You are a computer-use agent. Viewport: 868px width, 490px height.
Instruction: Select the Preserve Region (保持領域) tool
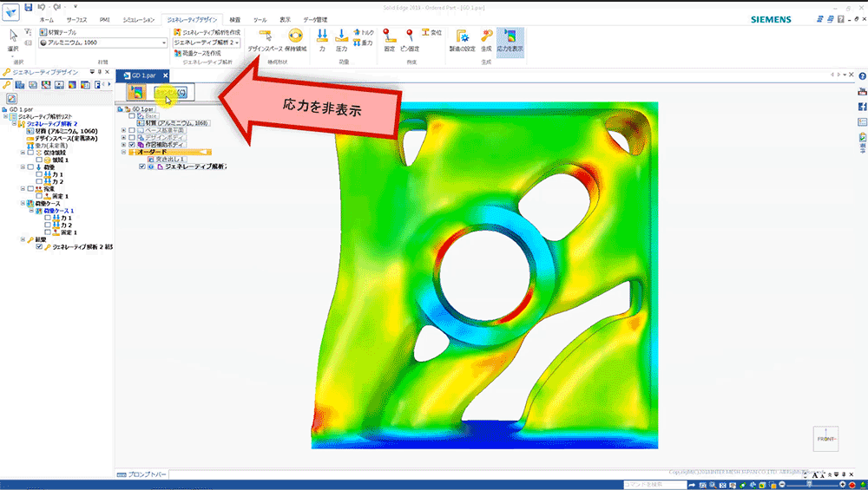pos(295,38)
